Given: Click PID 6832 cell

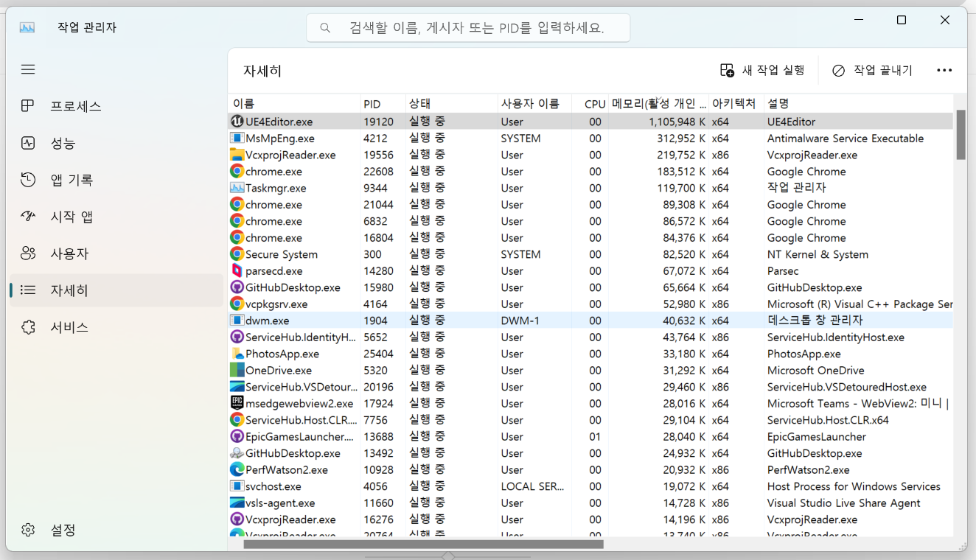Looking at the screenshot, I should click(375, 221).
